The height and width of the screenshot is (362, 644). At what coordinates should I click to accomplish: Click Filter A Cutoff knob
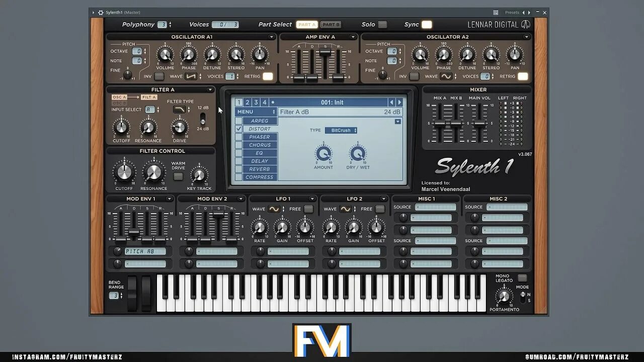click(121, 127)
